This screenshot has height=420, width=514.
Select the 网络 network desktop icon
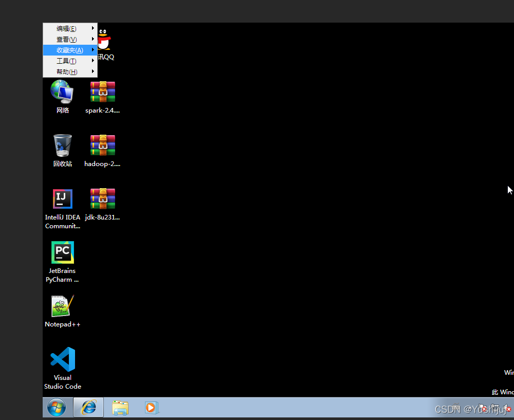62,97
